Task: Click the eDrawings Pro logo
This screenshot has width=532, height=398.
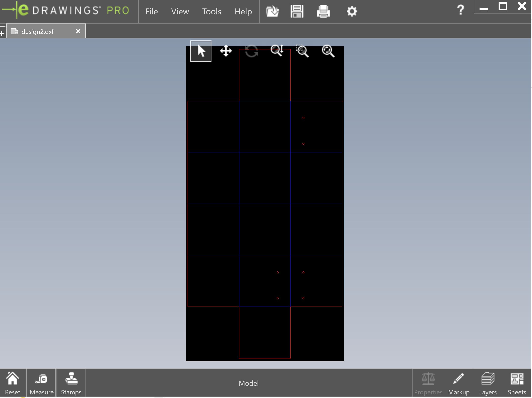Action: tap(65, 10)
